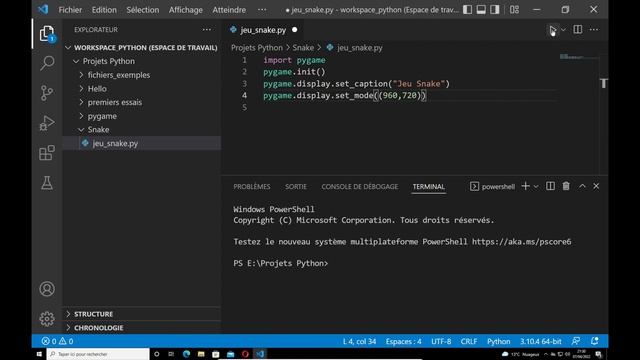640x360 pixels.
Task: Click VS Code icon in taskbar
Action: (x=260, y=354)
